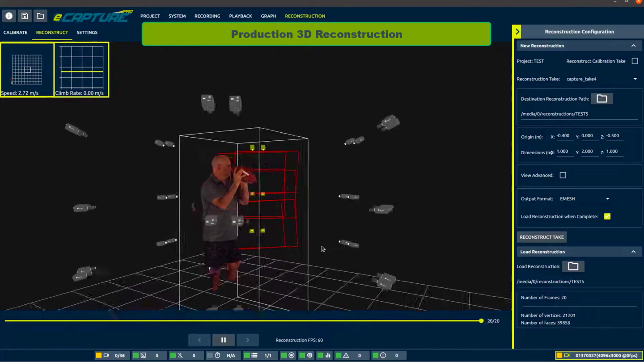Uncheck Load Reconstruction when Complete

(607, 216)
